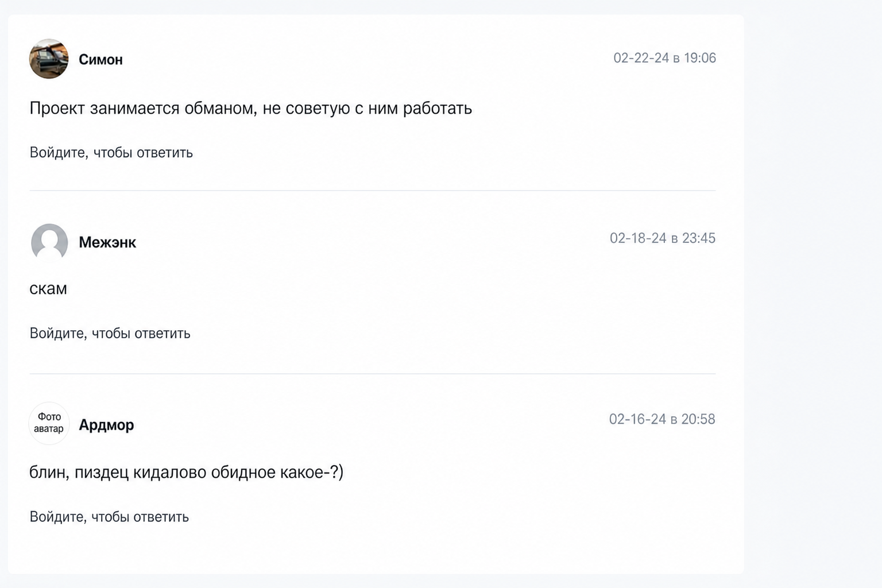Click the divider line below Симон's comment
This screenshot has width=882, height=588.
pyautogui.click(x=373, y=191)
